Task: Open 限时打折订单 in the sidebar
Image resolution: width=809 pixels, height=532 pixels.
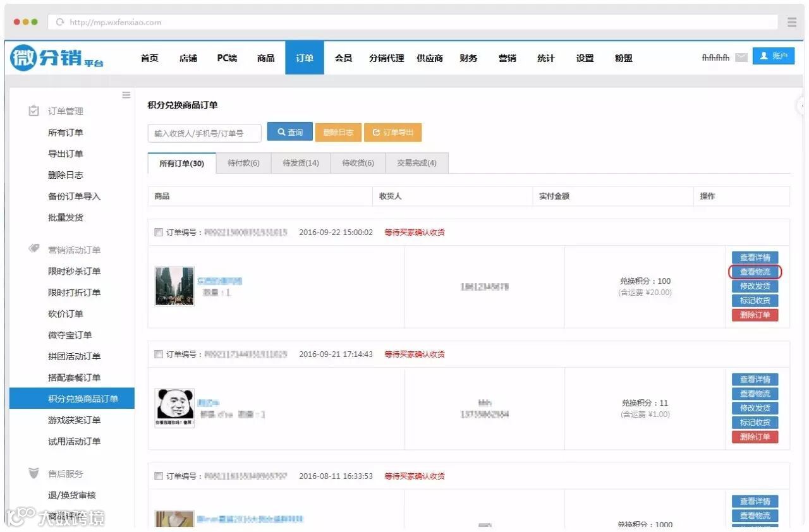Action: [x=75, y=293]
